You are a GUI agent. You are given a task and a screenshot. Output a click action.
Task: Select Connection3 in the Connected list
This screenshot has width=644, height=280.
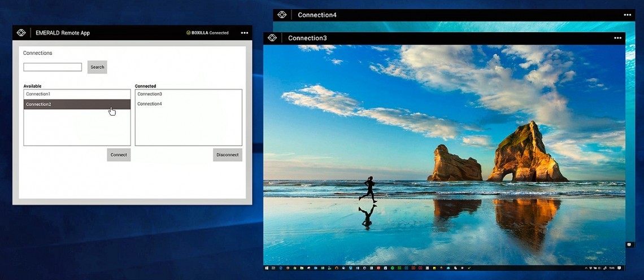point(189,94)
